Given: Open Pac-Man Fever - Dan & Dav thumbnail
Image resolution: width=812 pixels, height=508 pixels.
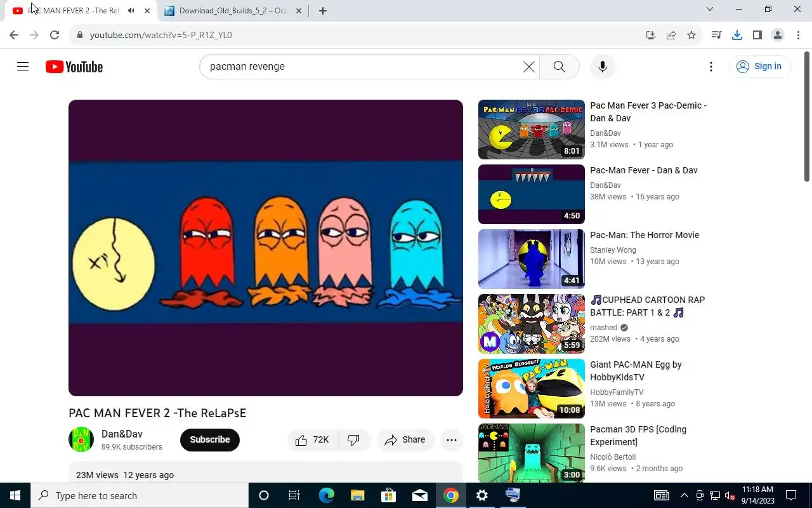Looking at the screenshot, I should tap(532, 194).
